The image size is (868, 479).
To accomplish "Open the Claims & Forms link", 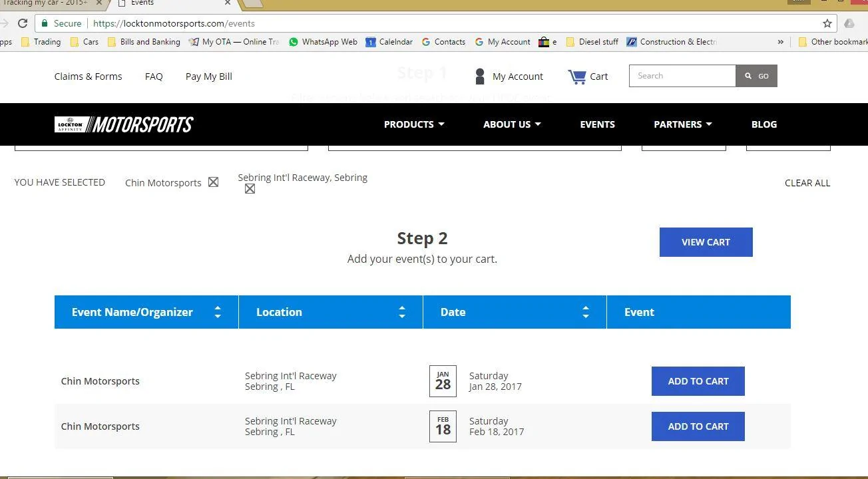I will click(x=88, y=77).
